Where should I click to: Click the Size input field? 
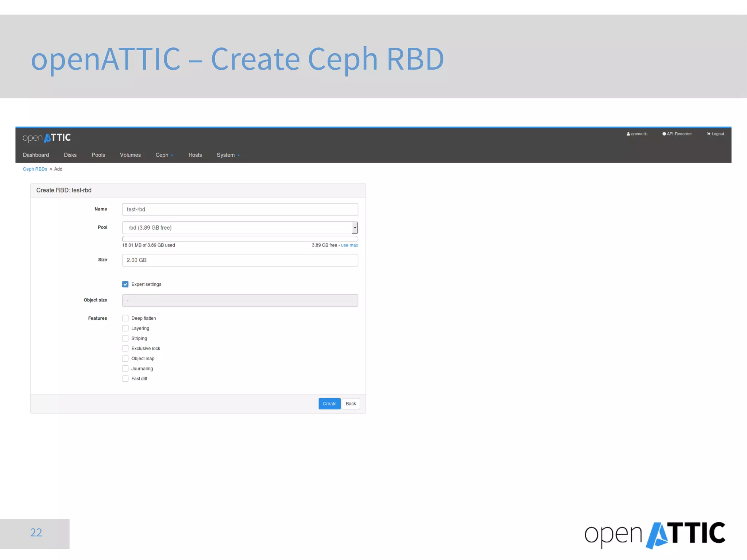coord(240,260)
